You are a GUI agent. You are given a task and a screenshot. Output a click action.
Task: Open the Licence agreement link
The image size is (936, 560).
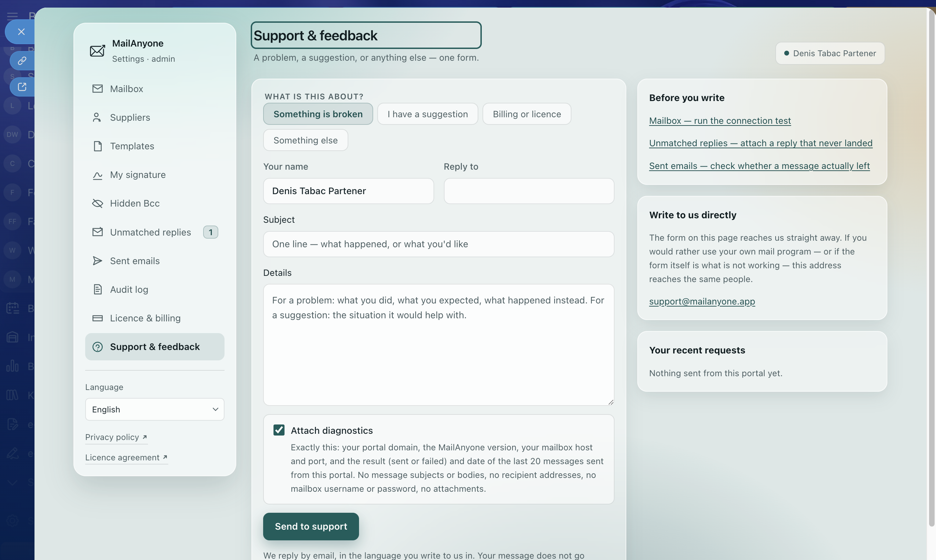[x=127, y=457]
